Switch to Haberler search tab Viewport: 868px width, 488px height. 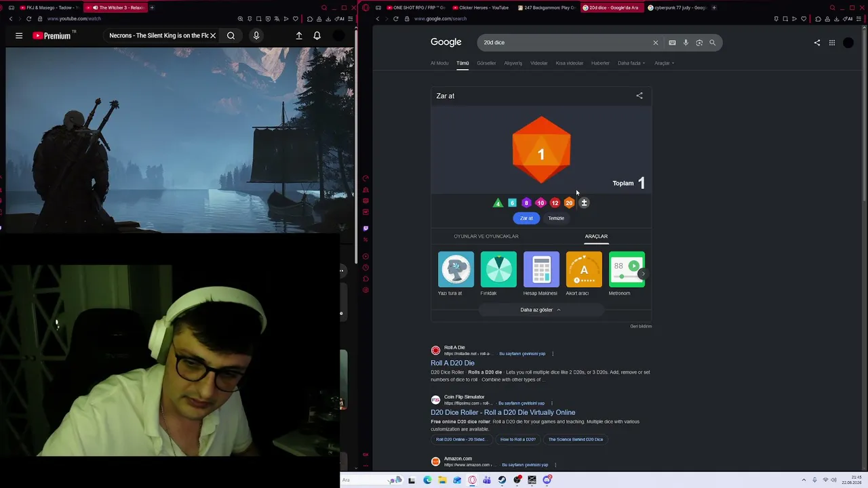(600, 63)
